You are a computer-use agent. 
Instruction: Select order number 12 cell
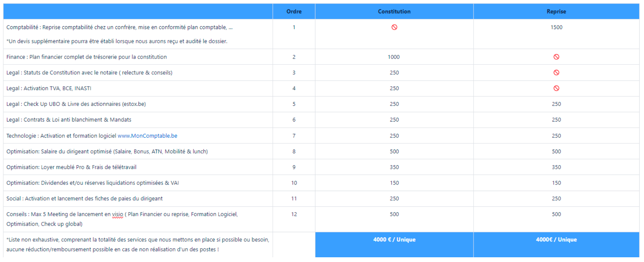[294, 214]
